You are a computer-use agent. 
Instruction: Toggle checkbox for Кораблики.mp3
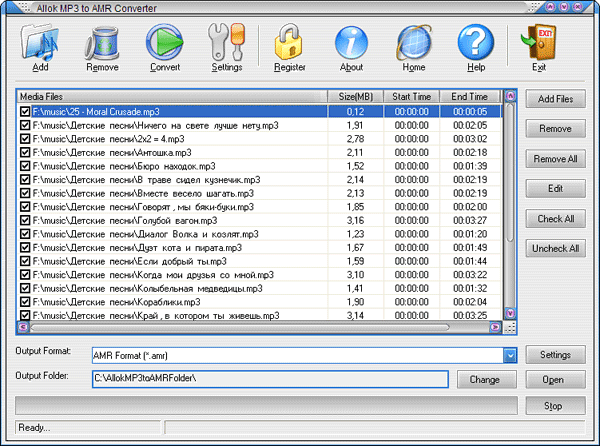25,302
